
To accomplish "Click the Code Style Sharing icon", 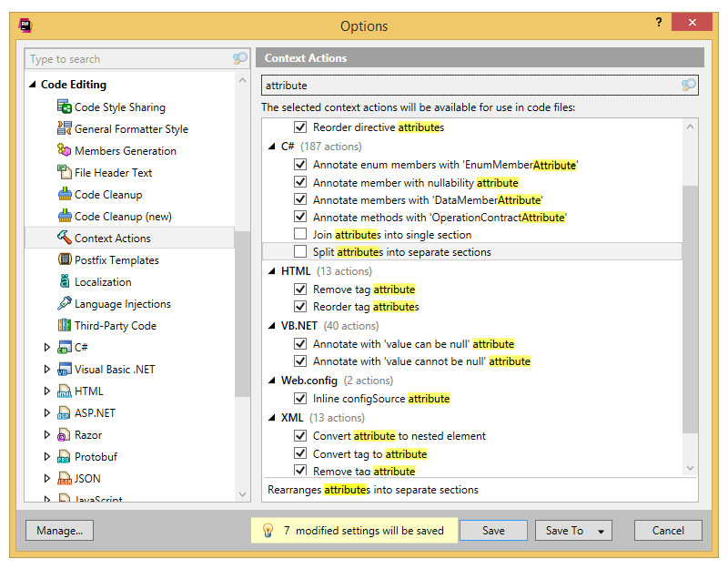I will tap(65, 107).
